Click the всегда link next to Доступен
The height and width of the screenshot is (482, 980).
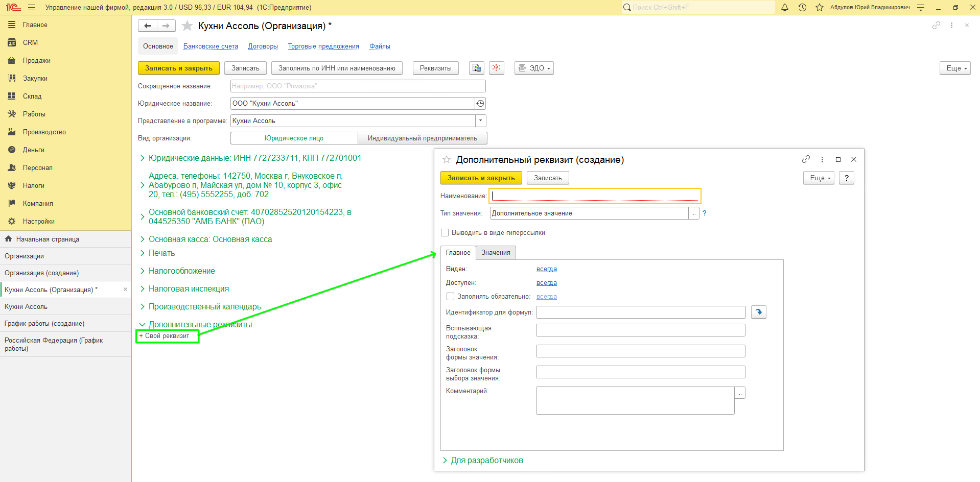click(x=547, y=283)
